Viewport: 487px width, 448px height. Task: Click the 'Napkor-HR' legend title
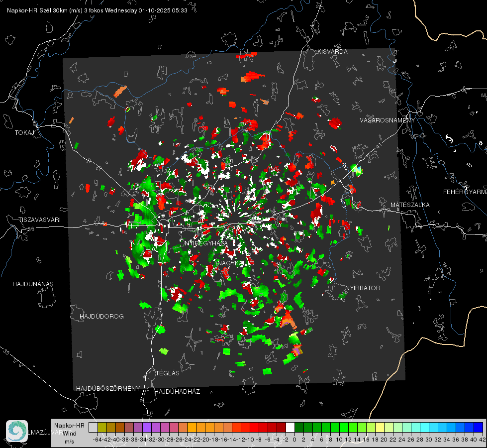[x=69, y=426]
